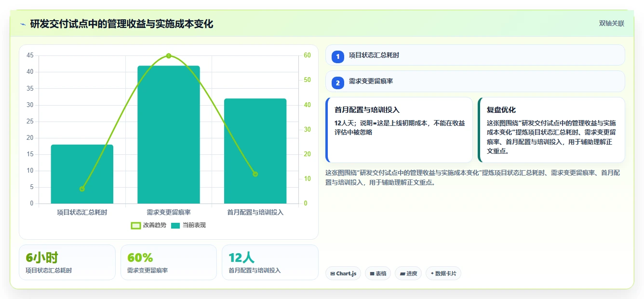Click the x-axis label 首月配置与培训投入

(x=255, y=212)
